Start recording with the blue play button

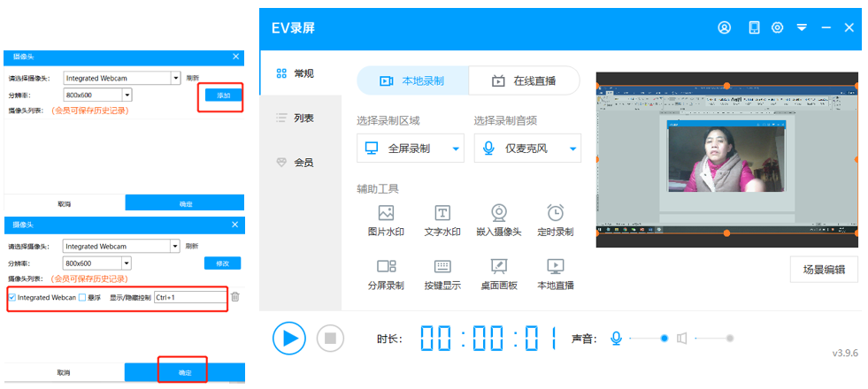coord(289,338)
